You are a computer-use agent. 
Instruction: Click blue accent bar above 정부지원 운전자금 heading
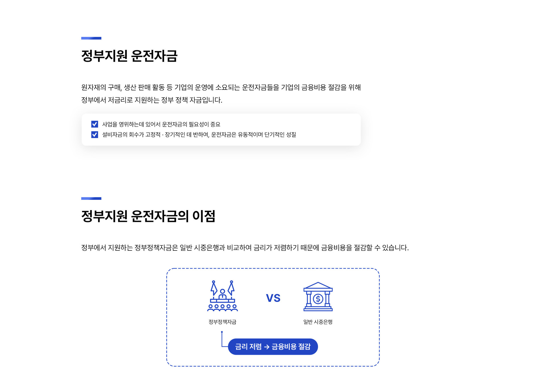91,38
